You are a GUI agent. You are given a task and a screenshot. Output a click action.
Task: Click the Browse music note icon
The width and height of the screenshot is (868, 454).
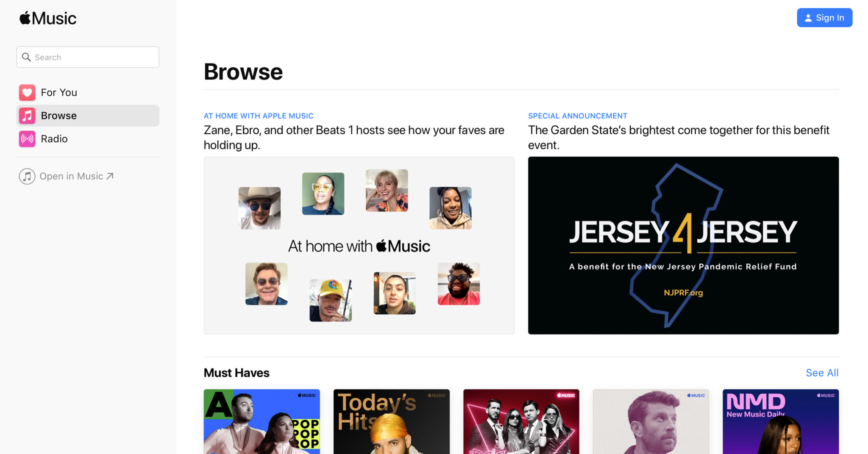(27, 116)
